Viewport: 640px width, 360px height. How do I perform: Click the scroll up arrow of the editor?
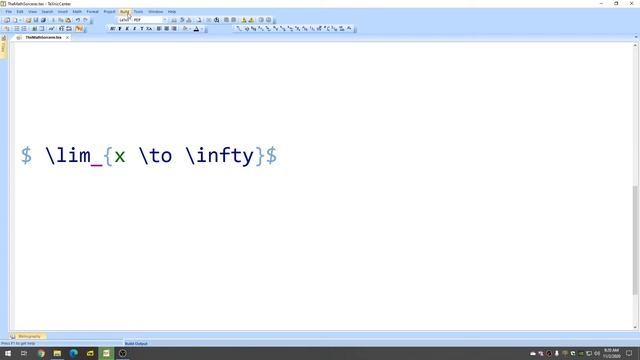(635, 45)
